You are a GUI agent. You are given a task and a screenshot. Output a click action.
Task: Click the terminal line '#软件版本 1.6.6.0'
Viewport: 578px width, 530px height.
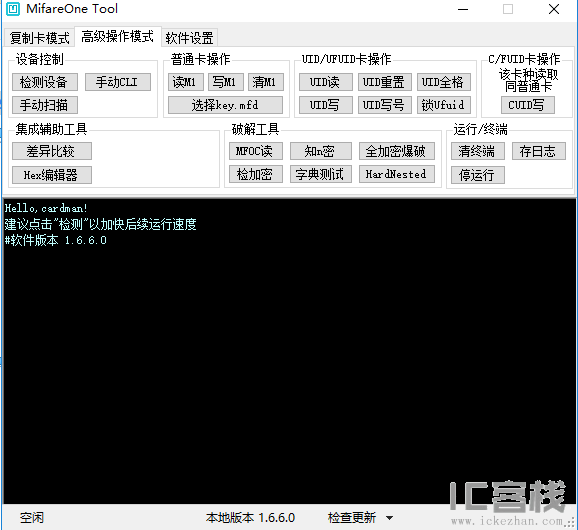click(x=56, y=240)
